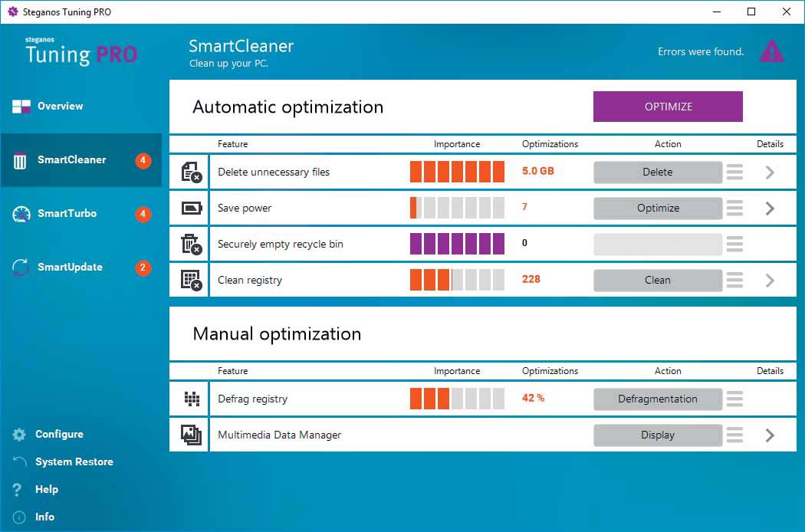Click the disabled recycle bin action button
This screenshot has height=532, width=805.
coord(658,244)
